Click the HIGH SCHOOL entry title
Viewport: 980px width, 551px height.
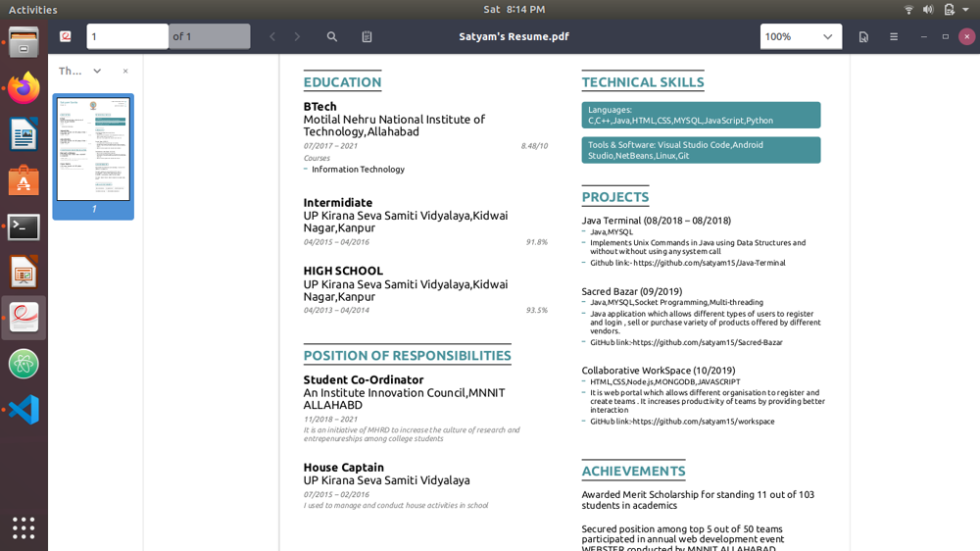[343, 271]
